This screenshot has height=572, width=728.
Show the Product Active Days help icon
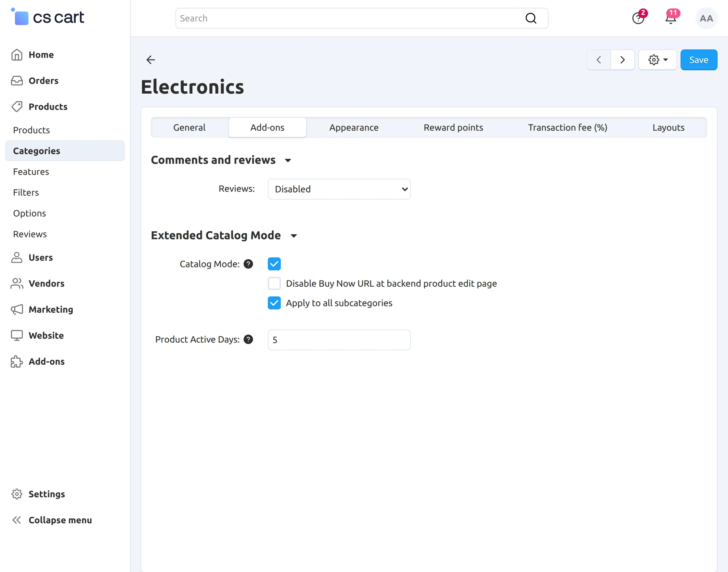pos(248,340)
